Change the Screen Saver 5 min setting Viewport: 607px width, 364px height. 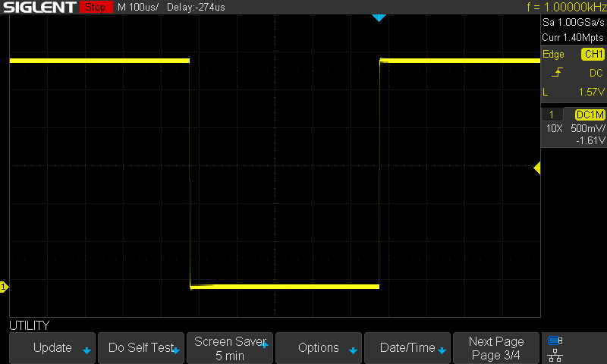tap(230, 348)
